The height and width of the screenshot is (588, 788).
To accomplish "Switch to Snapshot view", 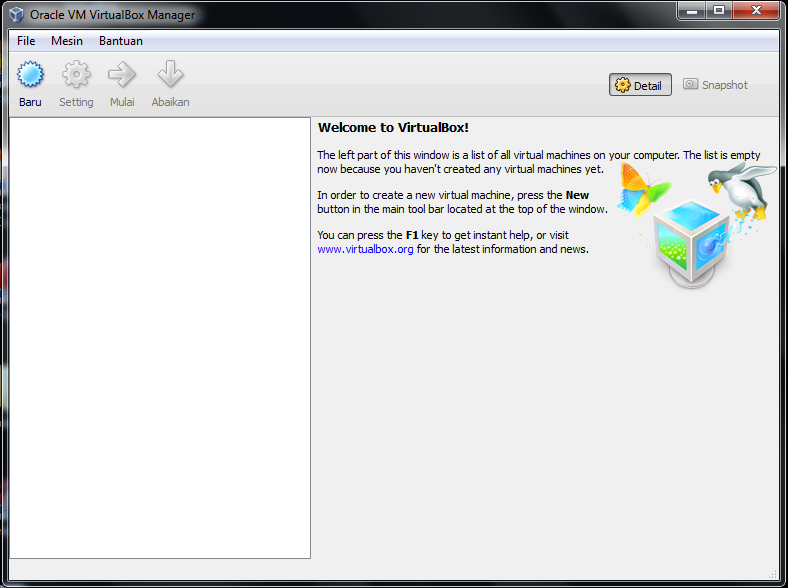I will click(x=715, y=85).
